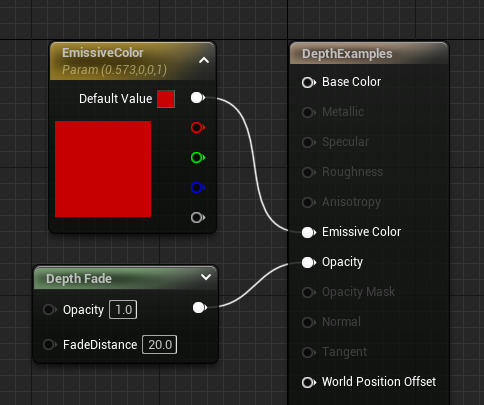
Task: Click the large red color preview
Action: [103, 169]
